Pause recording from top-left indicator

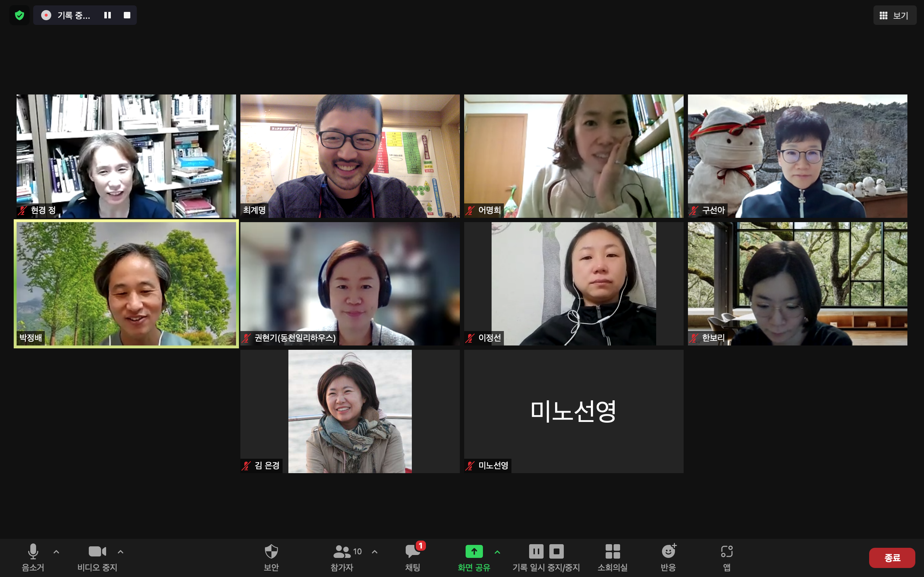(x=107, y=15)
